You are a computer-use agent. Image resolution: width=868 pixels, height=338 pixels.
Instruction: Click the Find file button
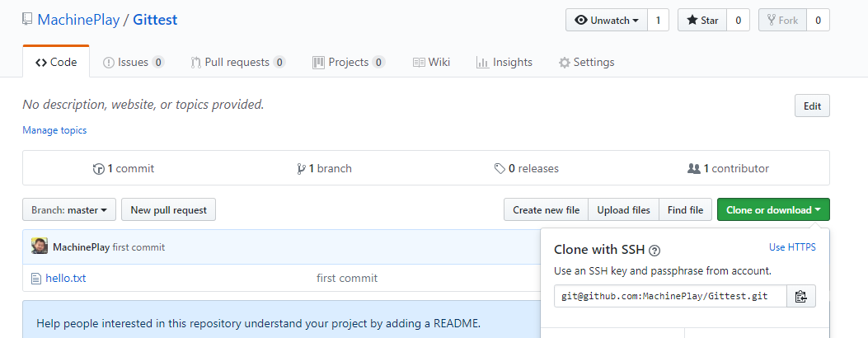pos(685,209)
